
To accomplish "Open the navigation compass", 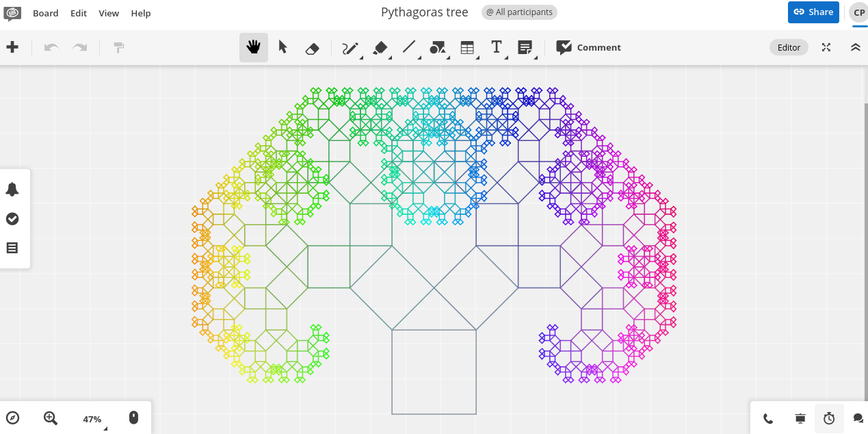I will pos(12,418).
